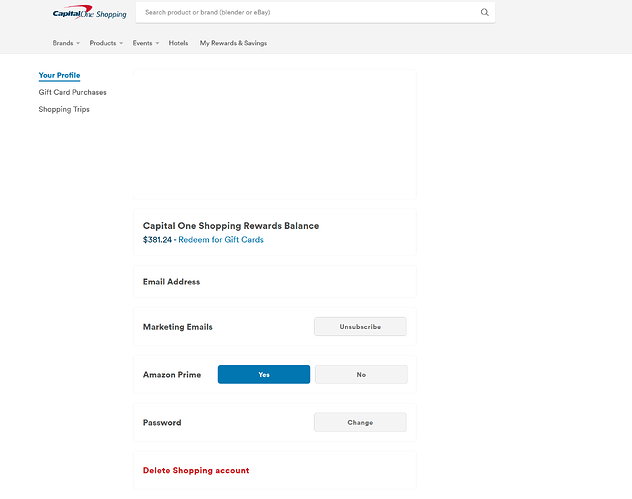The image size is (632, 499).
Task: Click Delete Shopping account
Action: point(196,470)
